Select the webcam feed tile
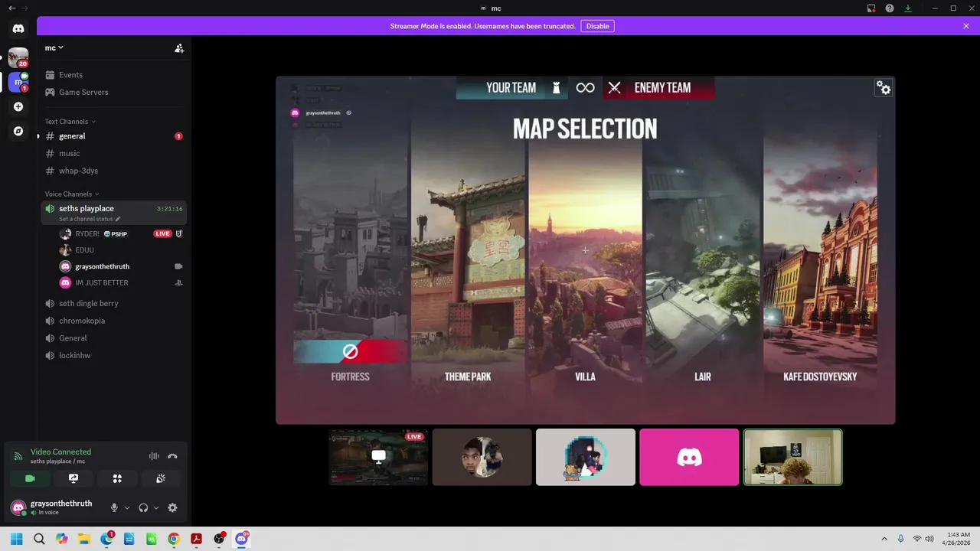 [x=793, y=457]
